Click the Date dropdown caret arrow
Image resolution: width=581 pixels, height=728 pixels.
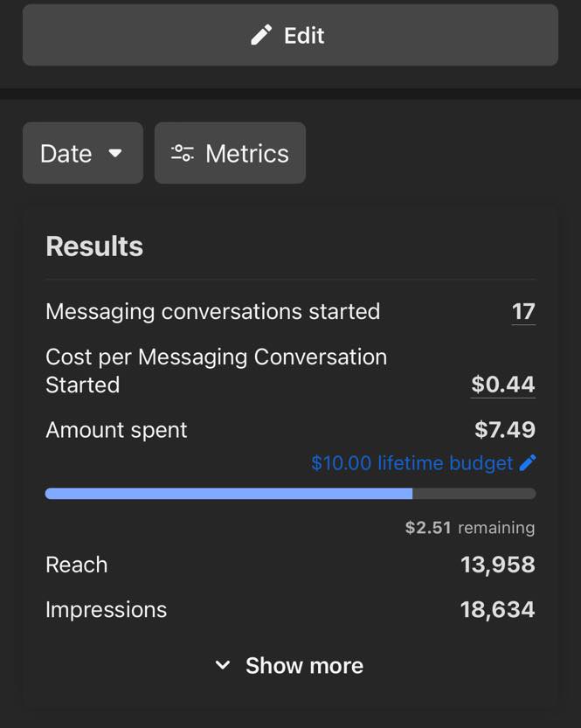coord(115,154)
